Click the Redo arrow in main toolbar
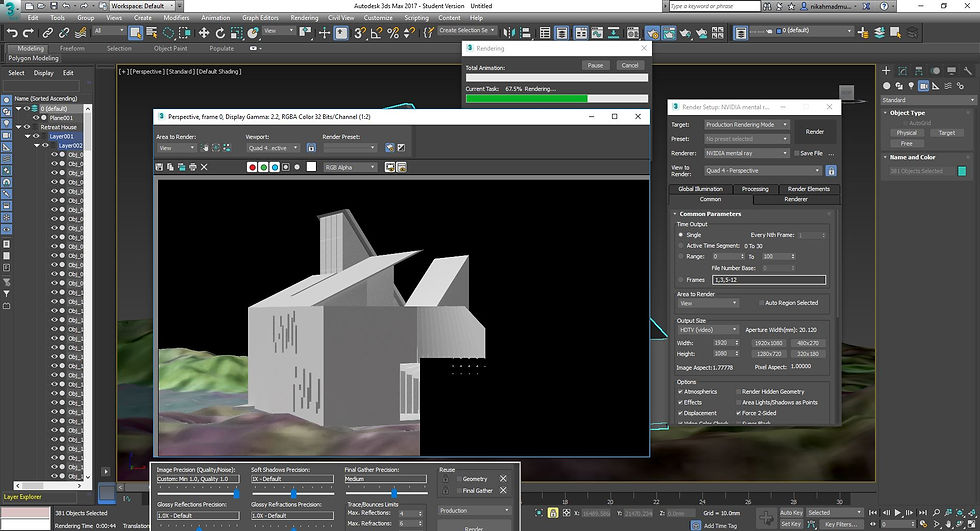This screenshot has width=980, height=531. [x=28, y=32]
